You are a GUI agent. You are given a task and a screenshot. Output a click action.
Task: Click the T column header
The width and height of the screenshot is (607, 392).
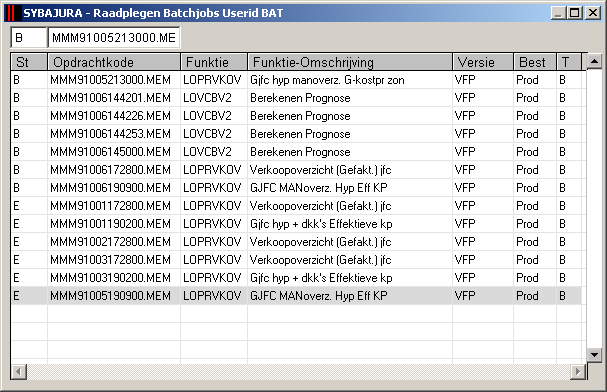pos(569,62)
